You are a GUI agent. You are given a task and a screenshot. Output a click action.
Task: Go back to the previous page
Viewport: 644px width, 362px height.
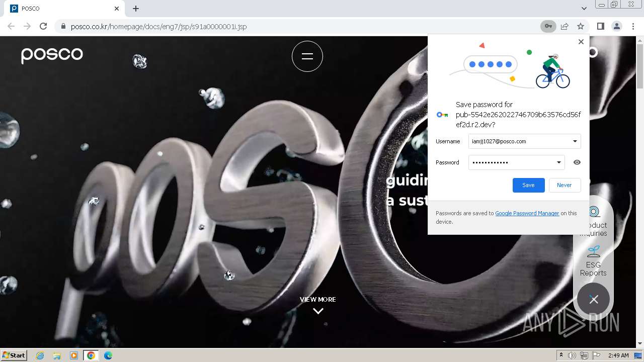[11, 26]
